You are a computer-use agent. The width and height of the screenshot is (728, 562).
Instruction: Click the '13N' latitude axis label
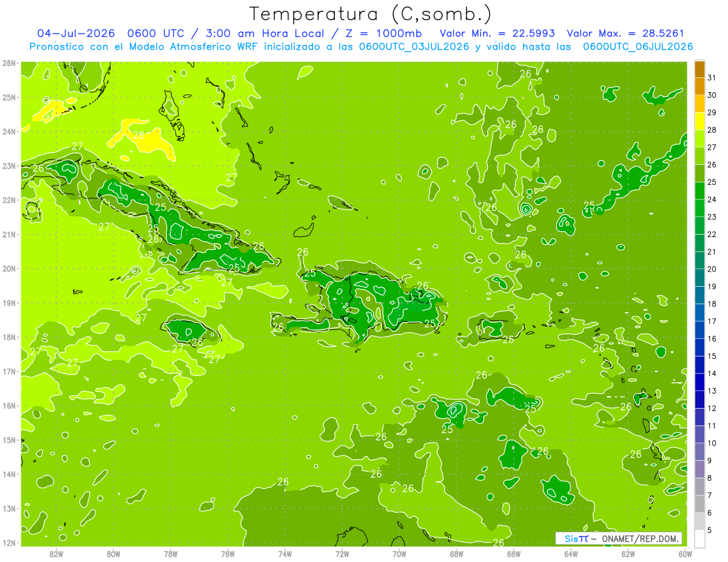click(9, 509)
